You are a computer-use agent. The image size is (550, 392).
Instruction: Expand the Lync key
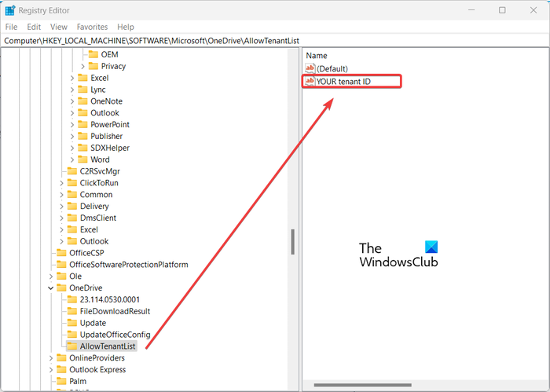[x=72, y=90]
